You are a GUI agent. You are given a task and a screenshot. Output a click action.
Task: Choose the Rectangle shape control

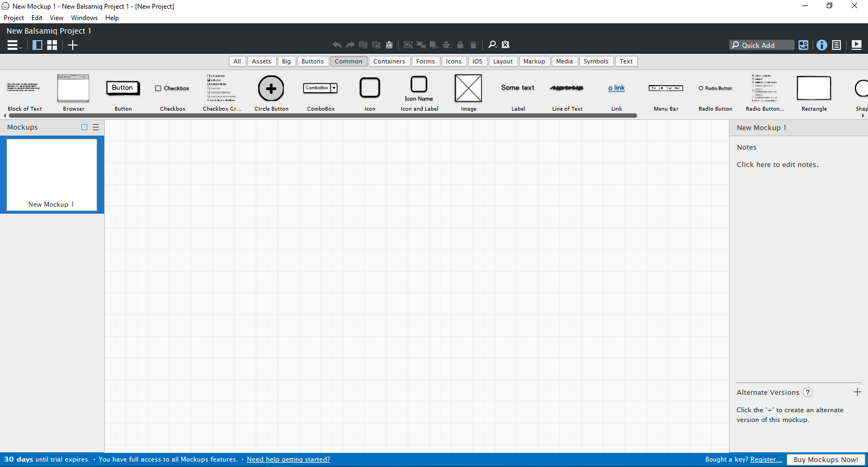coord(814,88)
